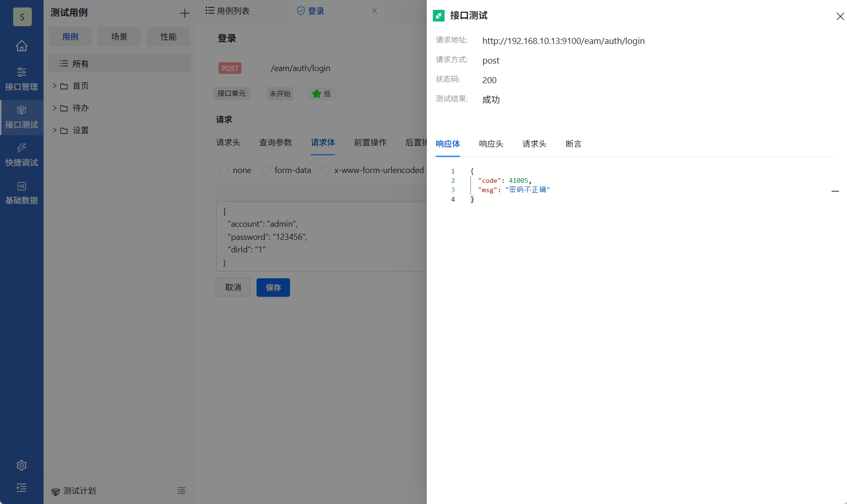Collapse the response body code block
Viewport: 847px width, 504px height.
click(836, 191)
